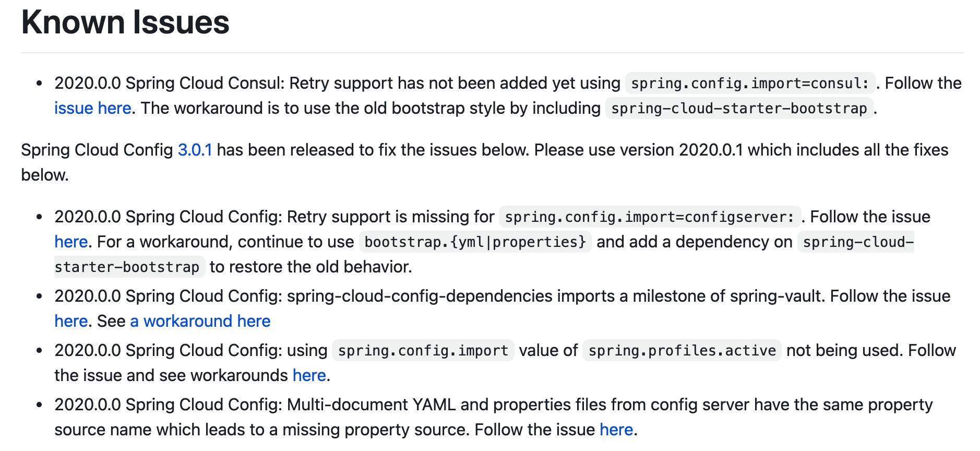Click the "Multi-document YAML" text
This screenshot has width=980, height=451.
tap(371, 405)
